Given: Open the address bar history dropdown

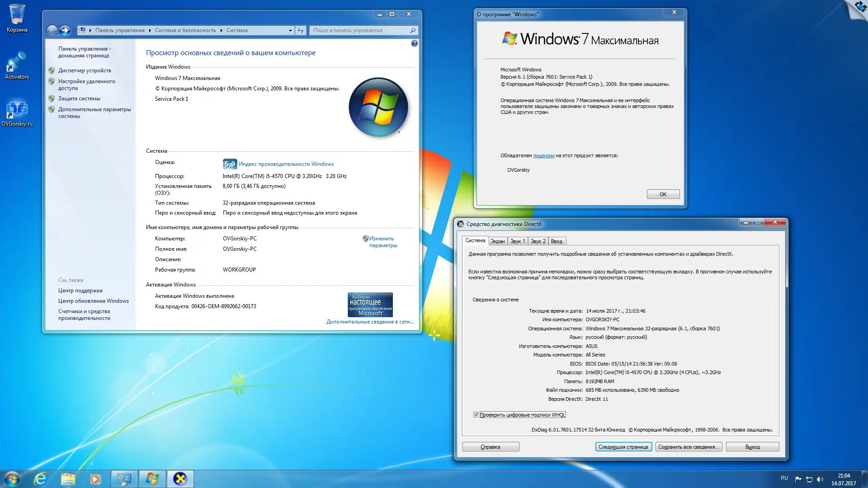Looking at the screenshot, I should pyautogui.click(x=290, y=30).
